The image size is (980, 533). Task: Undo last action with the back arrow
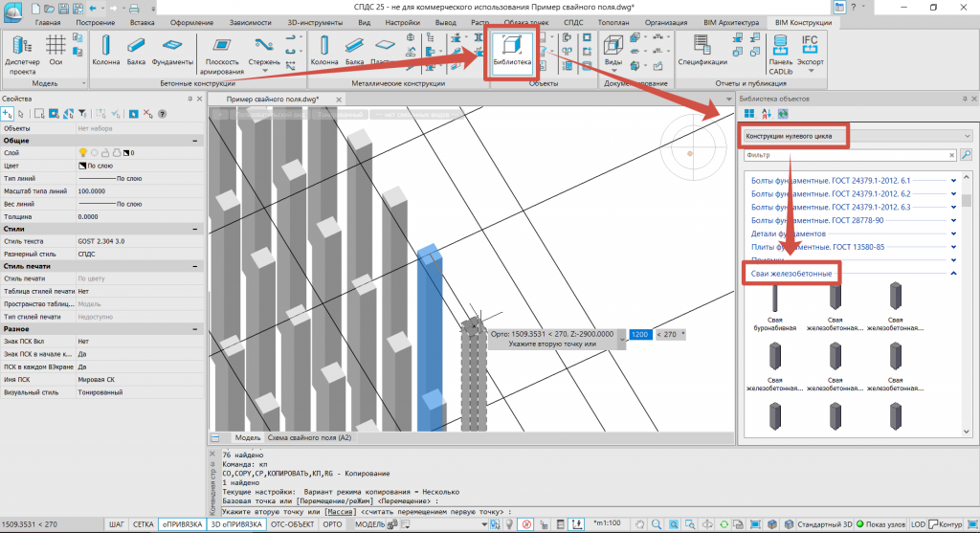pos(93,8)
